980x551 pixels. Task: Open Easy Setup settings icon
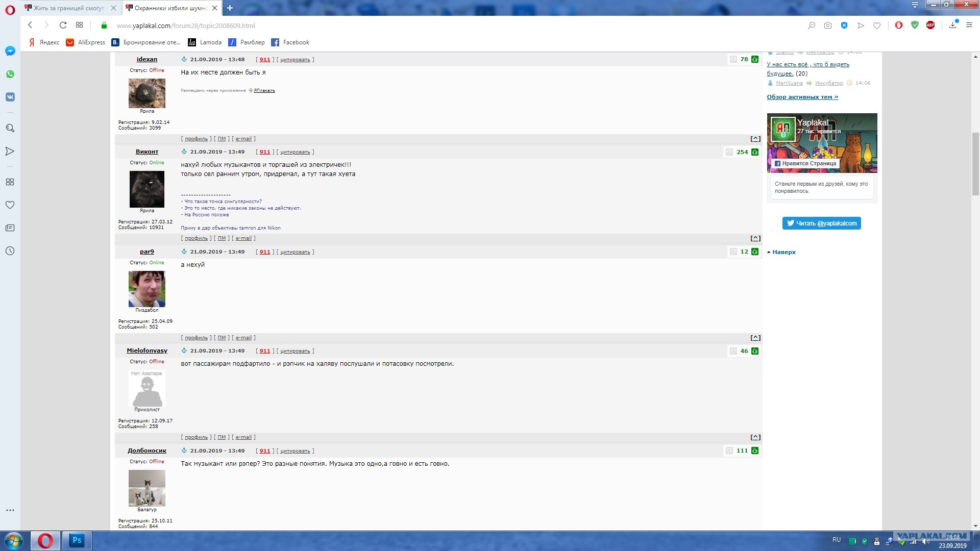point(969,25)
